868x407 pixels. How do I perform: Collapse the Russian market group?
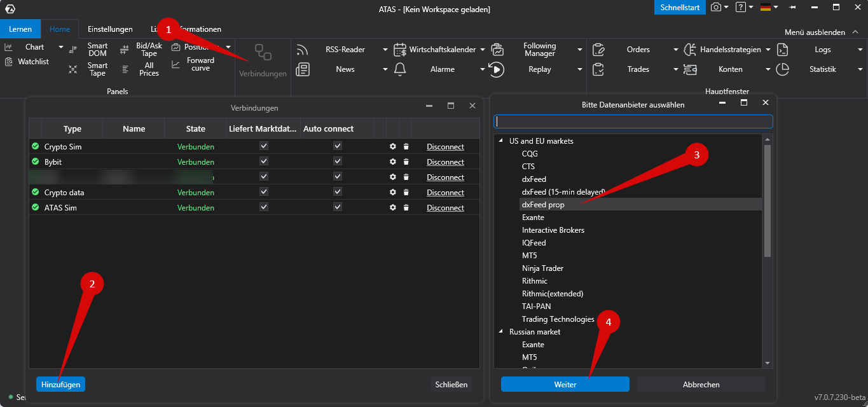tap(500, 332)
